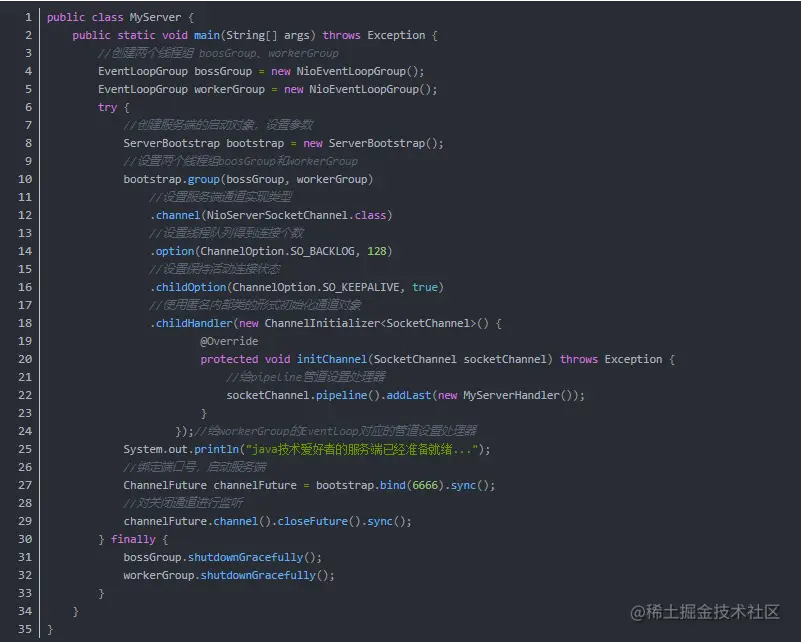Select "MyServerHandler" on line 22
This screenshot has height=642, width=801.
[511, 395]
